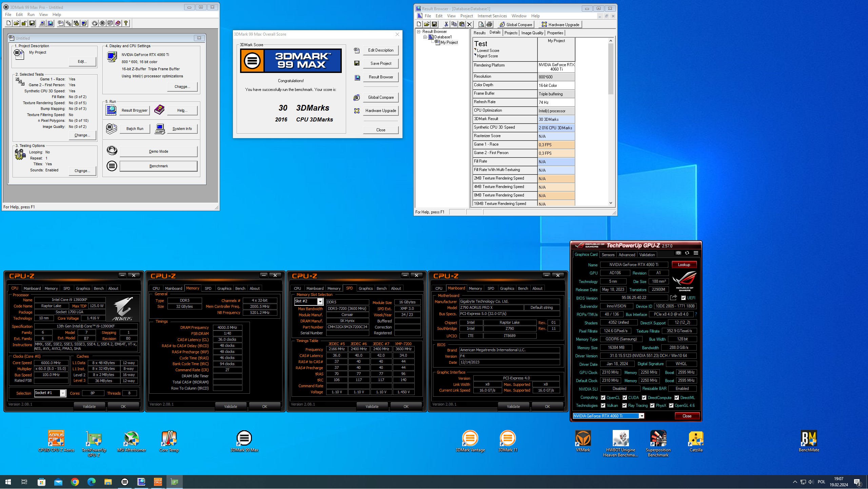Click the share BIOS icon in GPU-Z
The width and height of the screenshot is (868, 489).
673,298
